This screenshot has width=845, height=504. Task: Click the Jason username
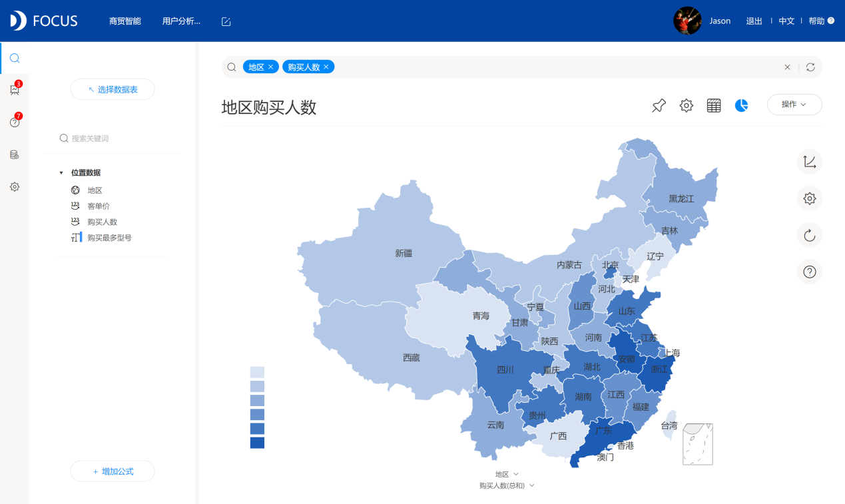tap(720, 21)
